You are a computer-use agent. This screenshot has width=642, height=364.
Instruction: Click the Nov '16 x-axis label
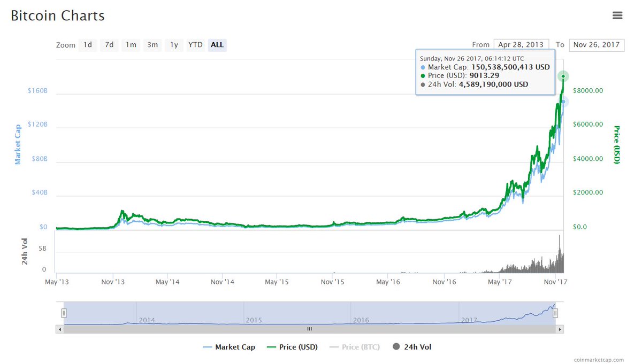[x=444, y=282]
